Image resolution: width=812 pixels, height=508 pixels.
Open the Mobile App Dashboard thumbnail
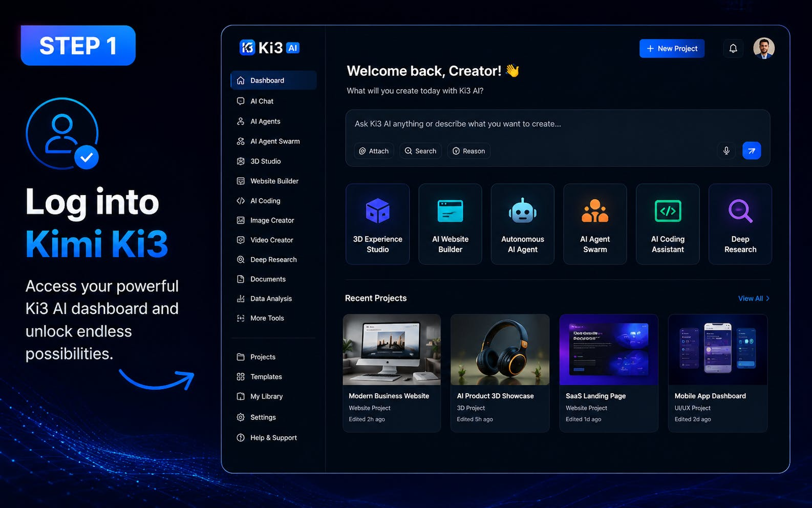[718, 350]
